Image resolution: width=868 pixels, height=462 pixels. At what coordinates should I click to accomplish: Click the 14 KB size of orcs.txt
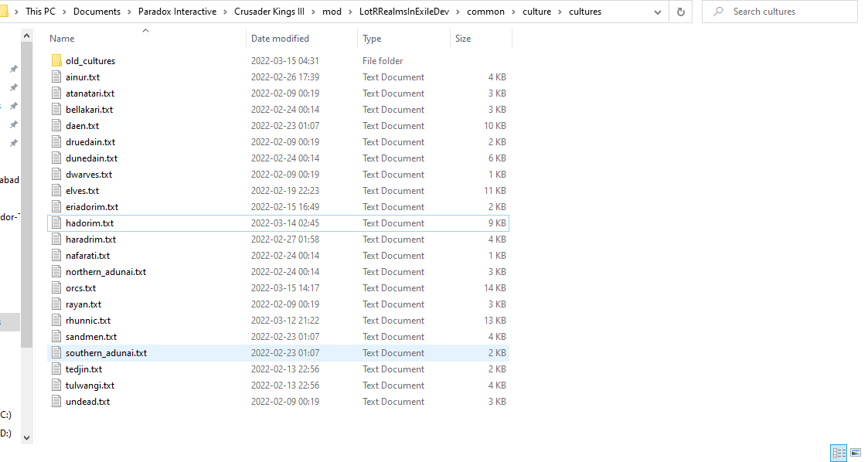pyautogui.click(x=495, y=287)
